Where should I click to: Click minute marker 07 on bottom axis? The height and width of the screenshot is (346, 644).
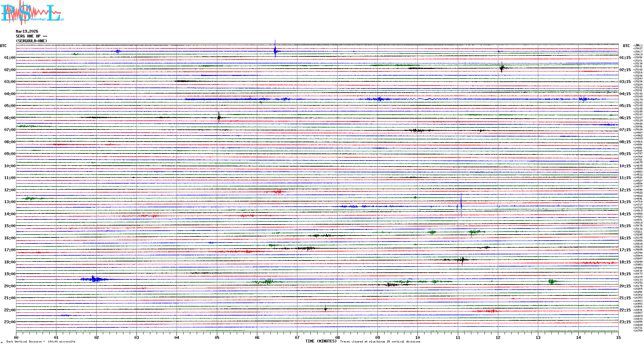click(297, 337)
